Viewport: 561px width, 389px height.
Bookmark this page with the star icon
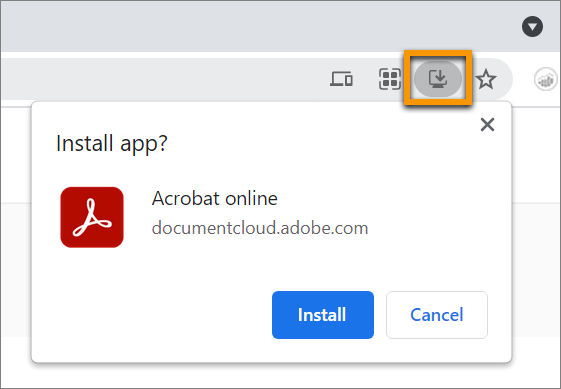click(486, 79)
